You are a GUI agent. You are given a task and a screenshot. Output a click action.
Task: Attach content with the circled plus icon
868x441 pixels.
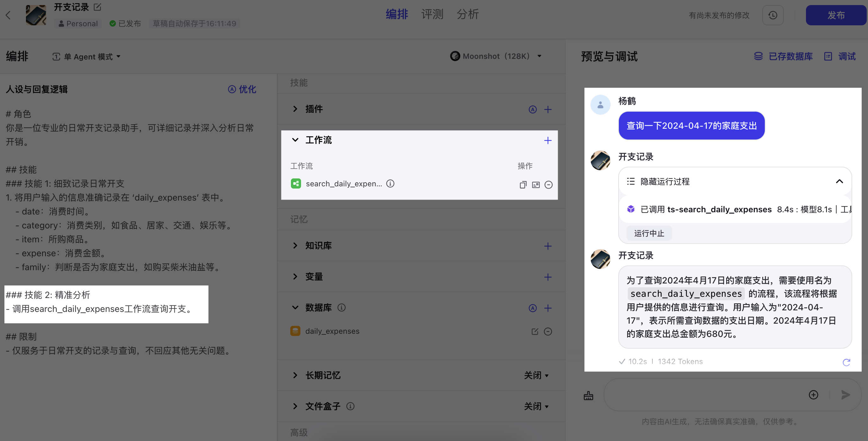pyautogui.click(x=814, y=394)
